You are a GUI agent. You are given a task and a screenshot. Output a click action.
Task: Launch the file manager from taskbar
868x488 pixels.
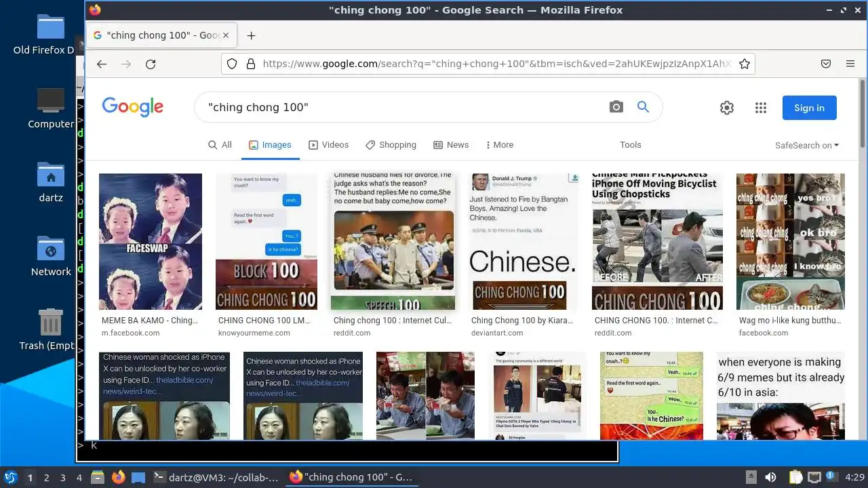(x=97, y=478)
